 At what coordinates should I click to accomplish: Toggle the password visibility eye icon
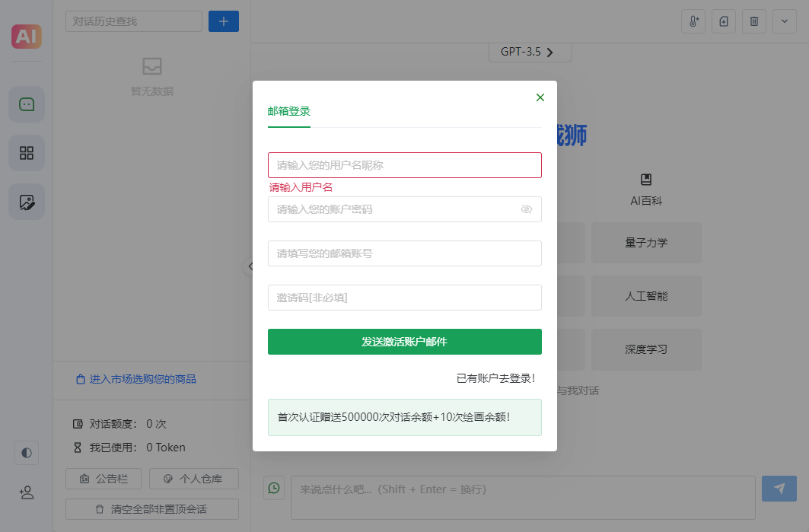527,209
